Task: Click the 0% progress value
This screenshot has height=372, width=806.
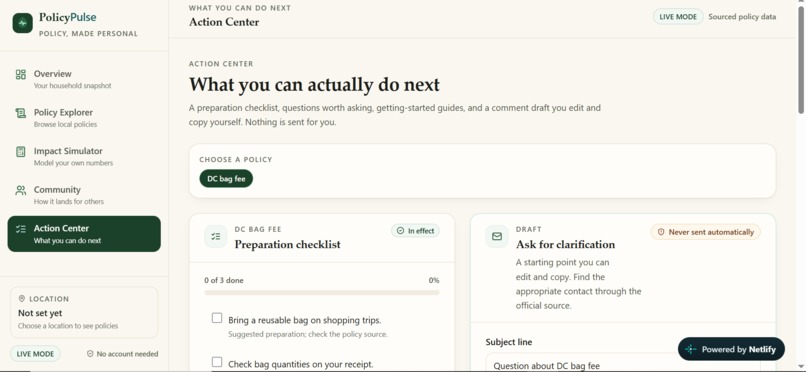Action: pos(434,281)
